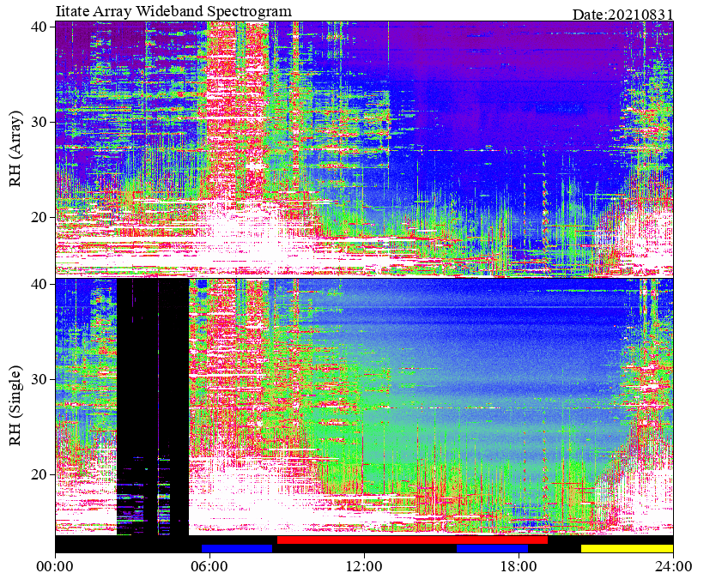
Task: Click the 12:00 time axis label
Action: (x=365, y=566)
